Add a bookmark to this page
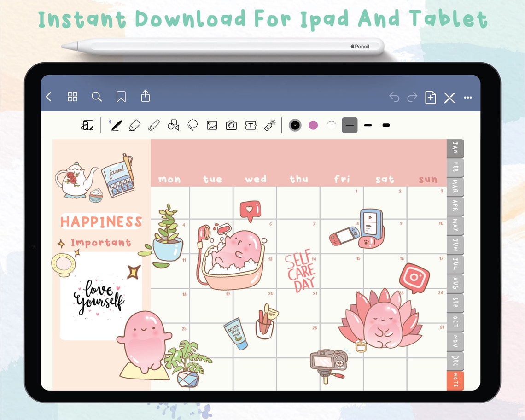Screen dimensions: 525x420 pyautogui.click(x=121, y=97)
